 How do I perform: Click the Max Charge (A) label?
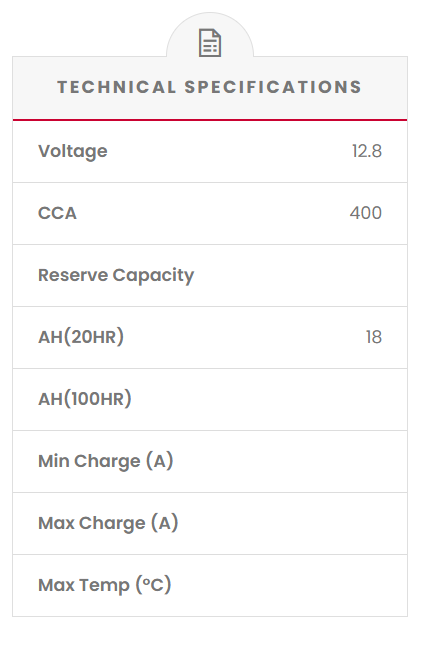coord(108,523)
